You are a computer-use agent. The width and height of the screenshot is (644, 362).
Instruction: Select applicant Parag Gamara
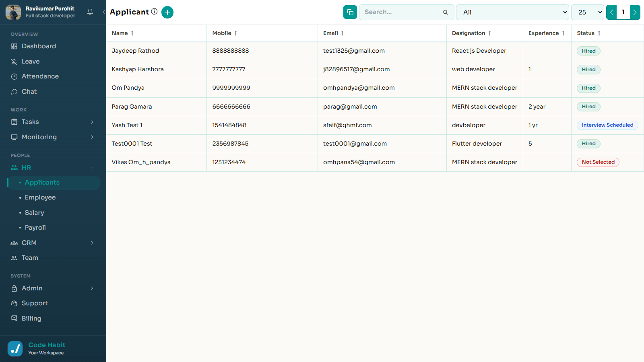click(132, 107)
